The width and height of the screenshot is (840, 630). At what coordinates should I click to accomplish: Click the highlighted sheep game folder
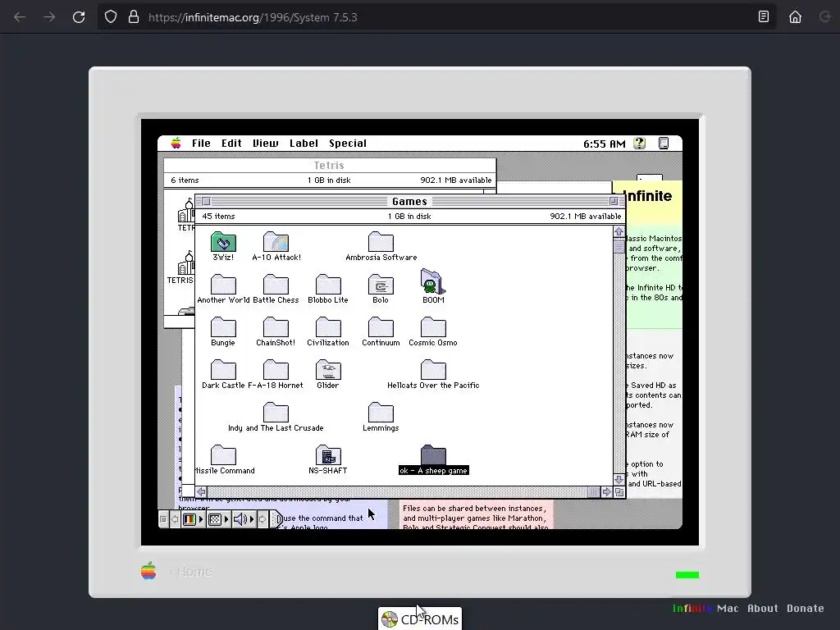(x=433, y=455)
